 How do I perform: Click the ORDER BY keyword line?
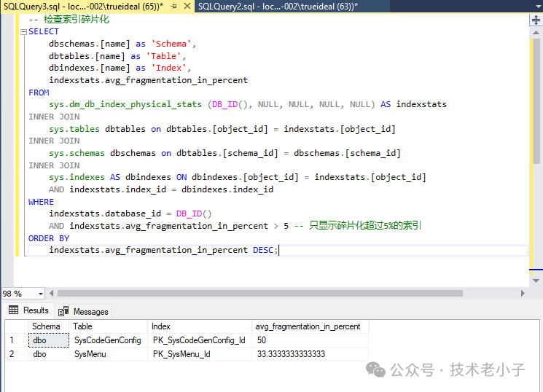[49, 238]
